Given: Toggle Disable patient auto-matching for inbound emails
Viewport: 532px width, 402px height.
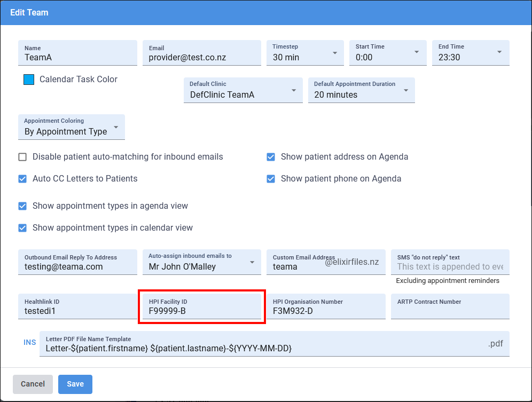Looking at the screenshot, I should click(x=22, y=157).
